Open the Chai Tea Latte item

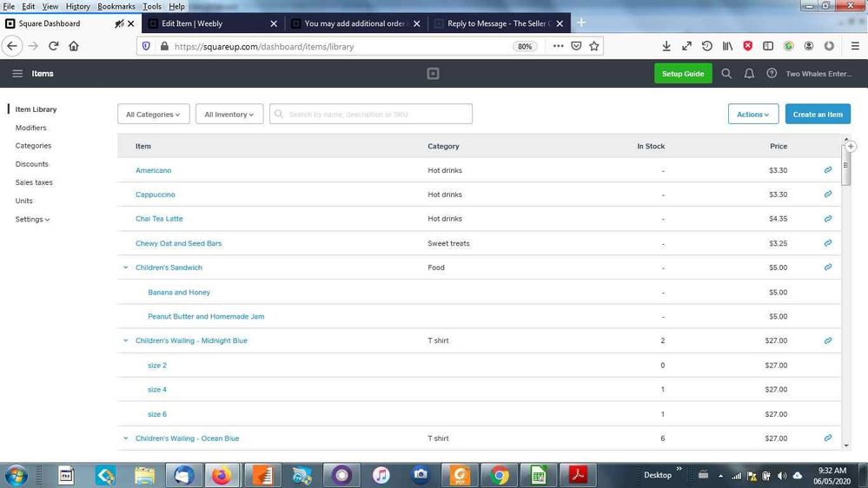[159, 219]
